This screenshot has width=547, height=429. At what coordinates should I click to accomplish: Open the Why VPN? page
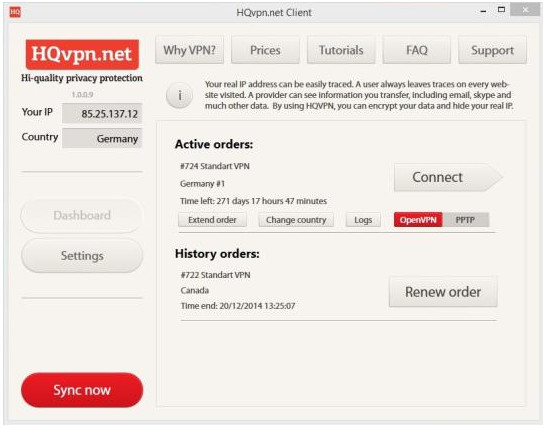(x=189, y=50)
